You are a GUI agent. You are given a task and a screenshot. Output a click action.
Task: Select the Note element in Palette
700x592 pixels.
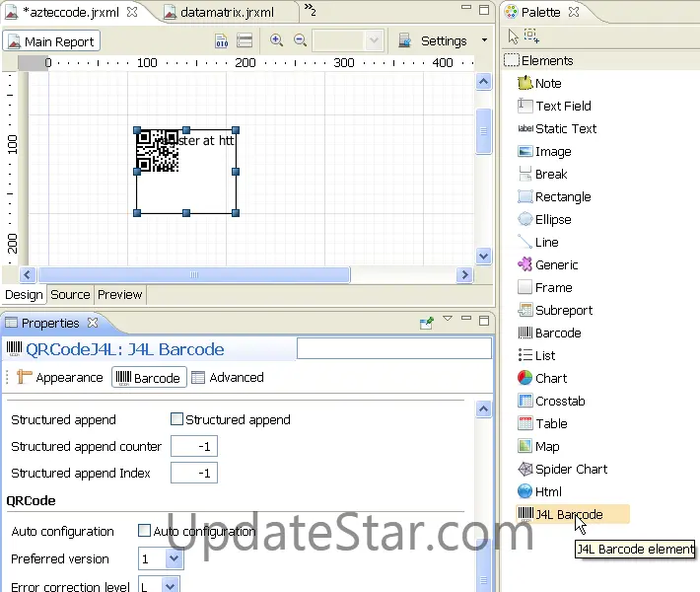539,83
